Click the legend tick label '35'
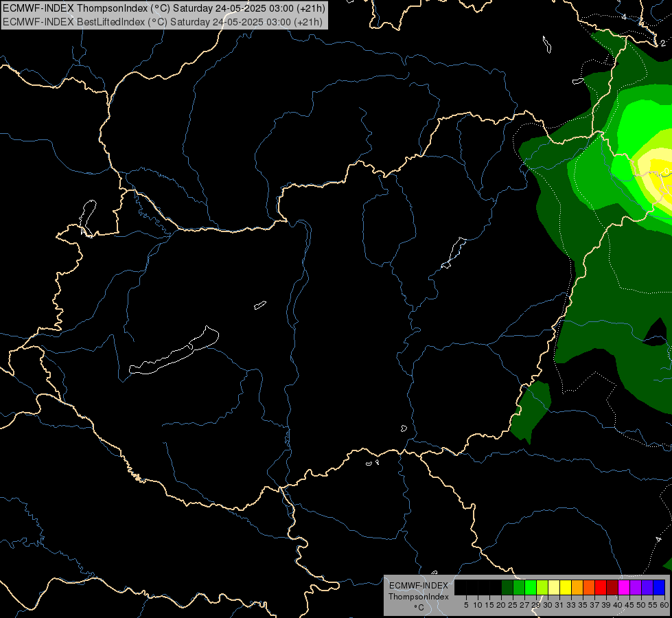The width and height of the screenshot is (672, 618). pyautogui.click(x=583, y=605)
